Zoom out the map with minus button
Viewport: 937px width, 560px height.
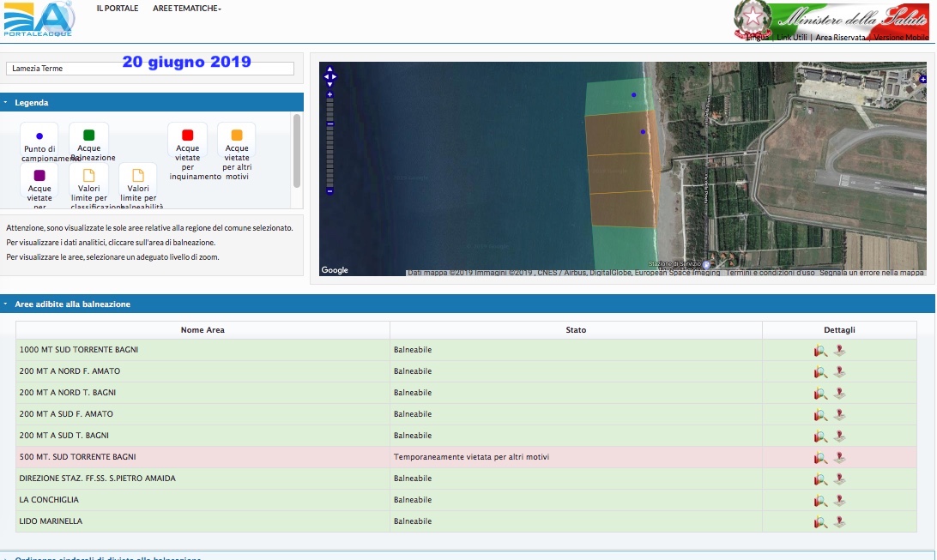coord(329,191)
